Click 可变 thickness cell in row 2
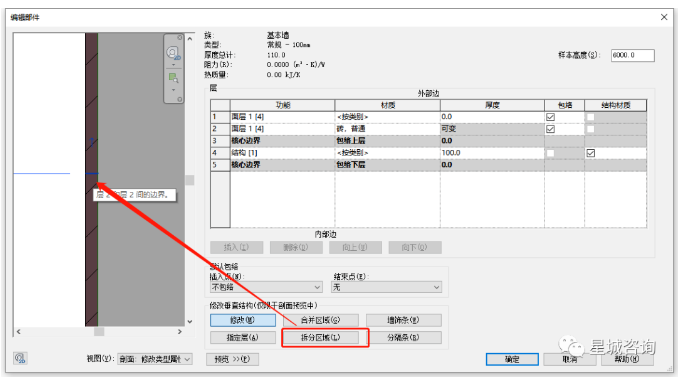Screen dimensions: 684x385 (x=492, y=129)
